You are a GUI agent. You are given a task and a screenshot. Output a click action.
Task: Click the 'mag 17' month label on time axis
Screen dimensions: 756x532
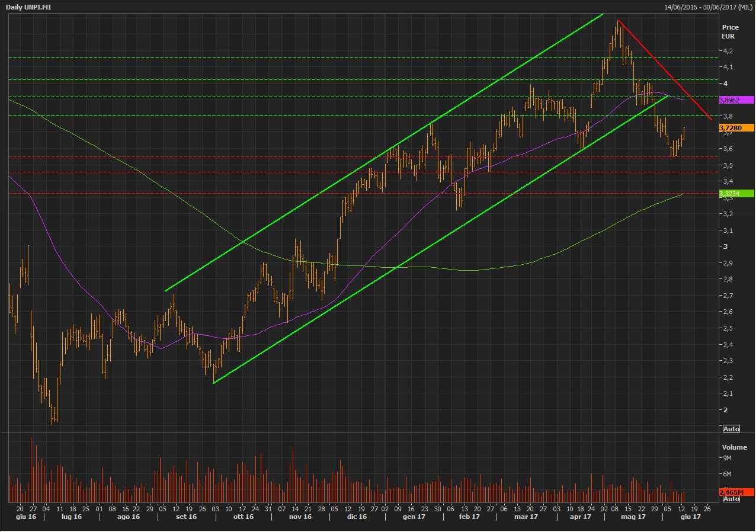point(633,517)
